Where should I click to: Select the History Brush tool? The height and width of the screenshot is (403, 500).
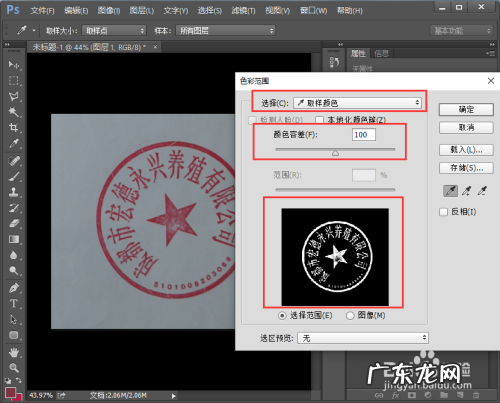coord(14,208)
